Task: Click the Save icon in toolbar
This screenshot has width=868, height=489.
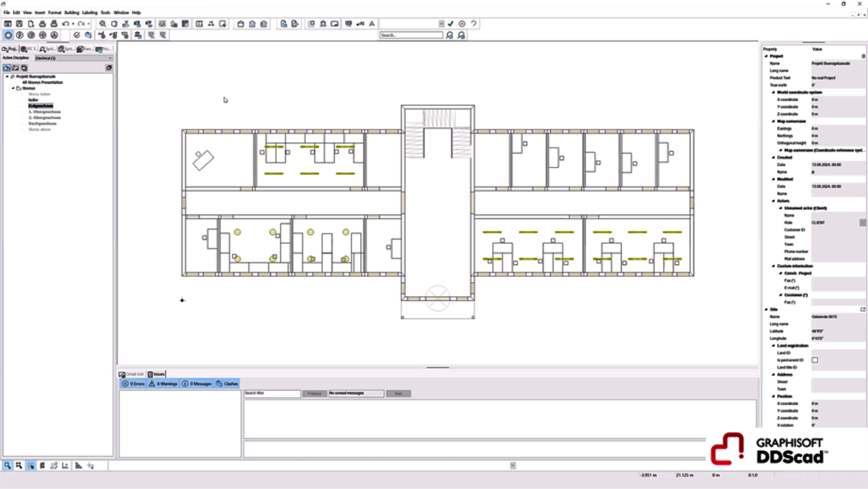Action: pos(19,24)
